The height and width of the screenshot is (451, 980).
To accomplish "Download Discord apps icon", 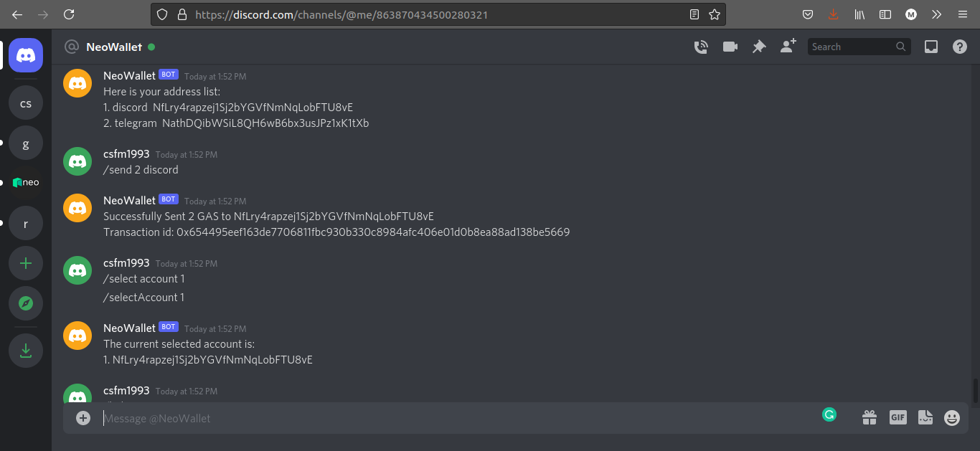I will click(x=26, y=351).
